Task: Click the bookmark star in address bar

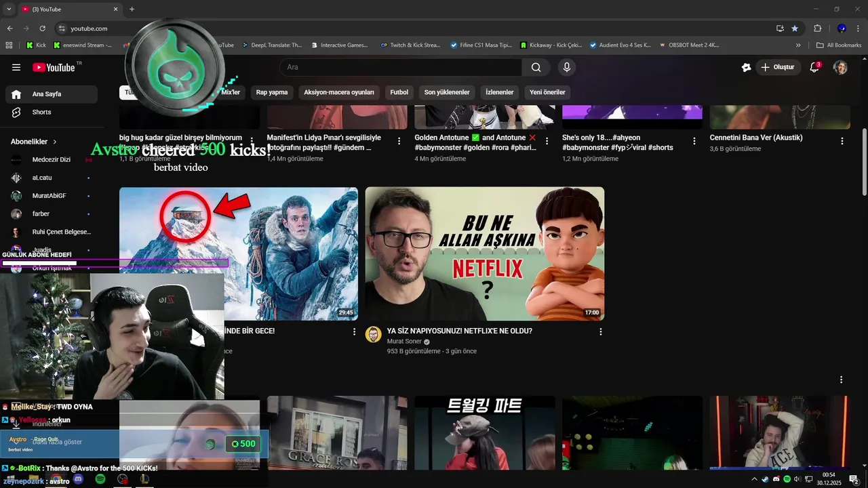Action: tap(794, 28)
